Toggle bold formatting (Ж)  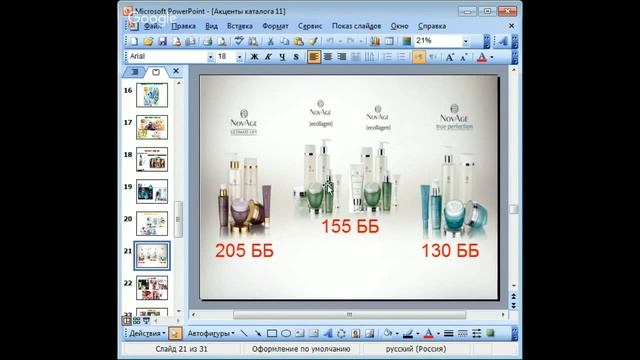(x=254, y=57)
